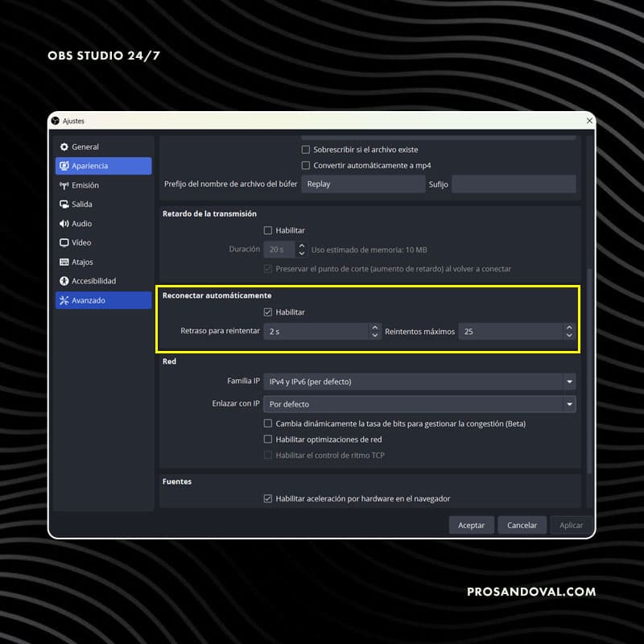Open the Emisión settings section
Image resolution: width=644 pixels, height=644 pixels.
(x=104, y=185)
